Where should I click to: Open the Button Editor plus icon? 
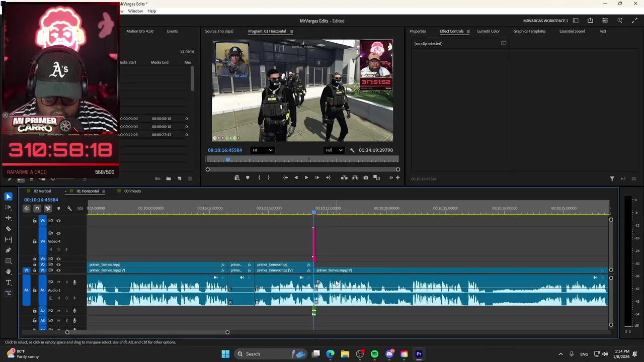pos(397,177)
